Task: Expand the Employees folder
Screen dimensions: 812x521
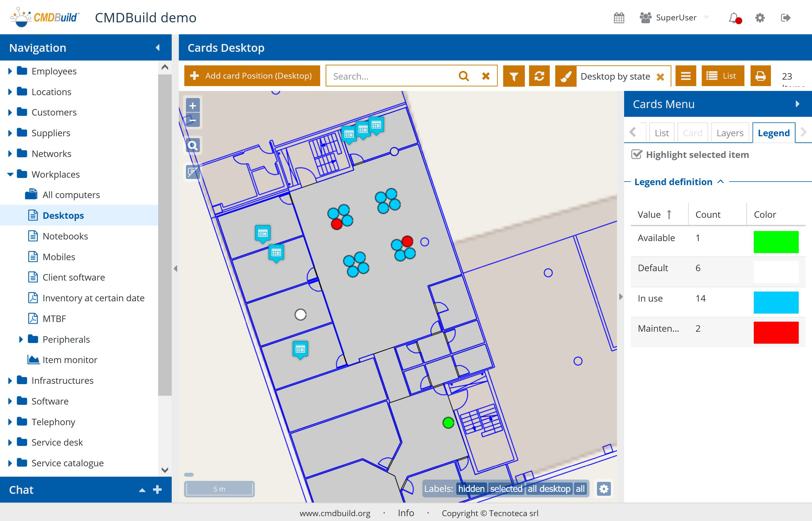Action: click(x=10, y=71)
